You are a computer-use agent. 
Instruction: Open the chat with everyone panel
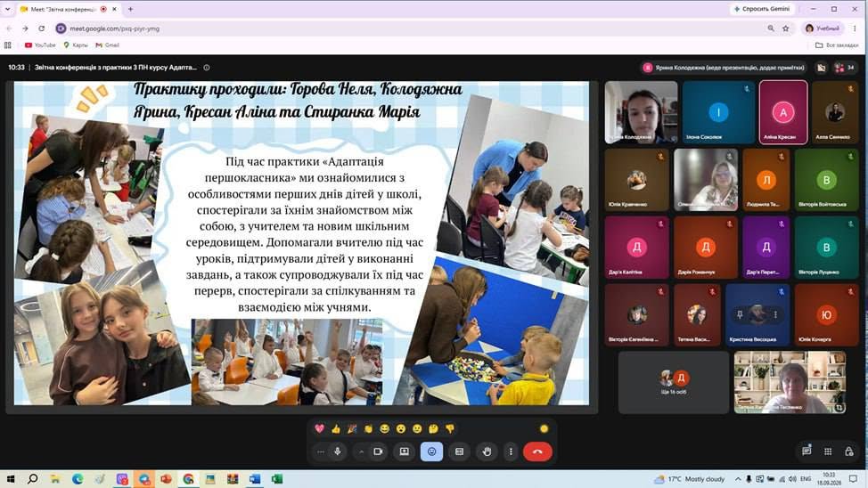807,451
